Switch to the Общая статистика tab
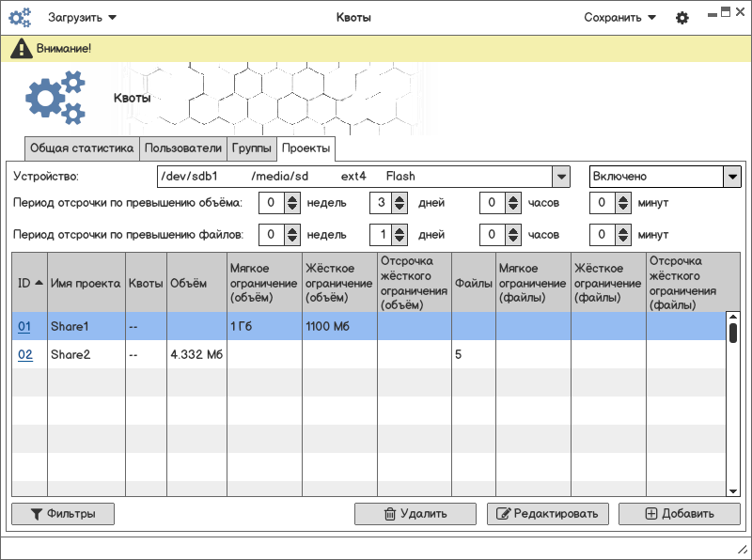This screenshot has height=560, width=752. pos(82,148)
